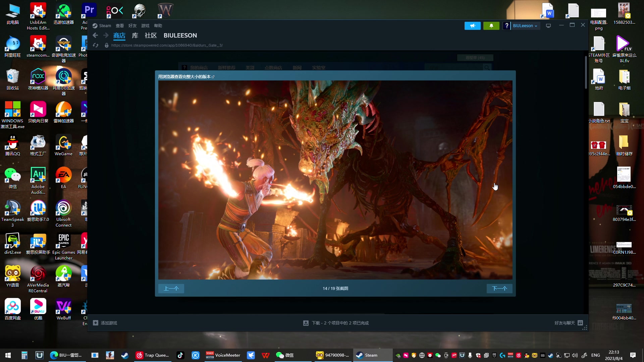Select the AVerMedia RECentral desktop icon
The image size is (644, 362).
tap(38, 280)
